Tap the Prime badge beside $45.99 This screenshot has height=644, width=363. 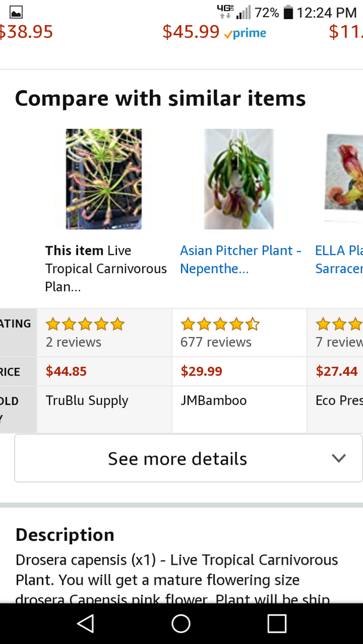tap(245, 33)
